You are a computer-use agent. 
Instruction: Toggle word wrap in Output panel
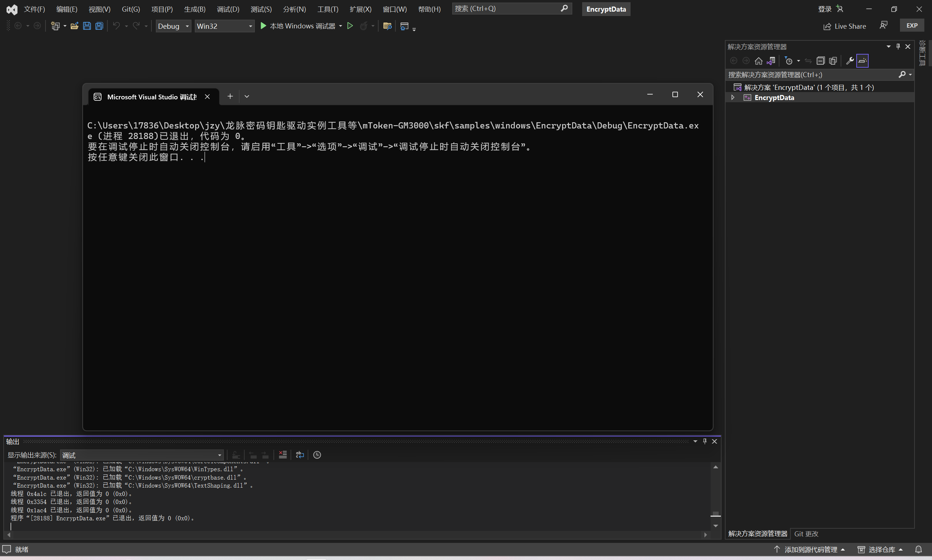300,455
